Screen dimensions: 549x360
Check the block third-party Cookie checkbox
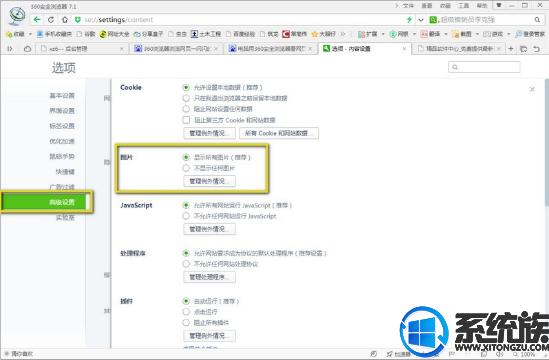(186, 120)
